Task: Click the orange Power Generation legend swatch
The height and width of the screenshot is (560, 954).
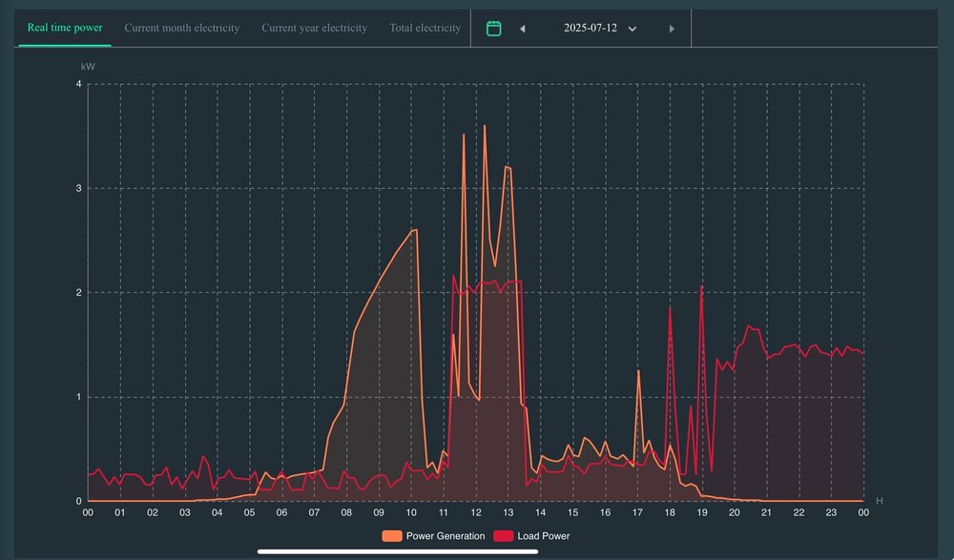Action: (x=392, y=536)
